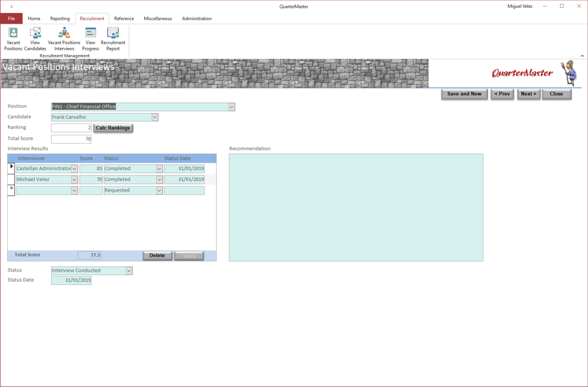This screenshot has width=588, height=387.
Task: Select the Michael Velez row selector
Action: coord(11,179)
